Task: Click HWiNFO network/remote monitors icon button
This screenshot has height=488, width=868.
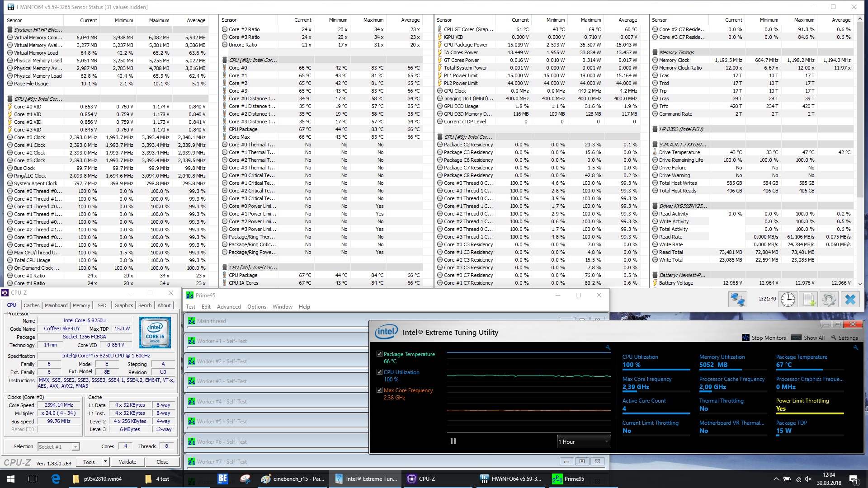Action: pyautogui.click(x=737, y=299)
